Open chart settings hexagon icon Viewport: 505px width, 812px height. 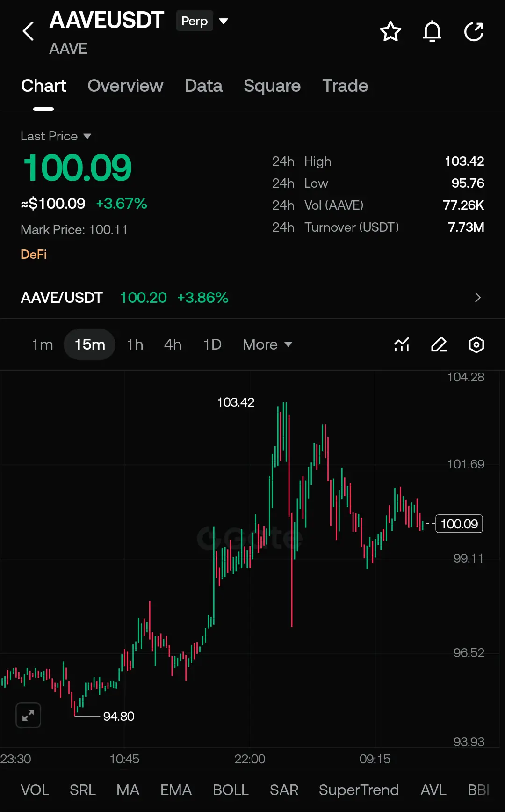coord(476,344)
